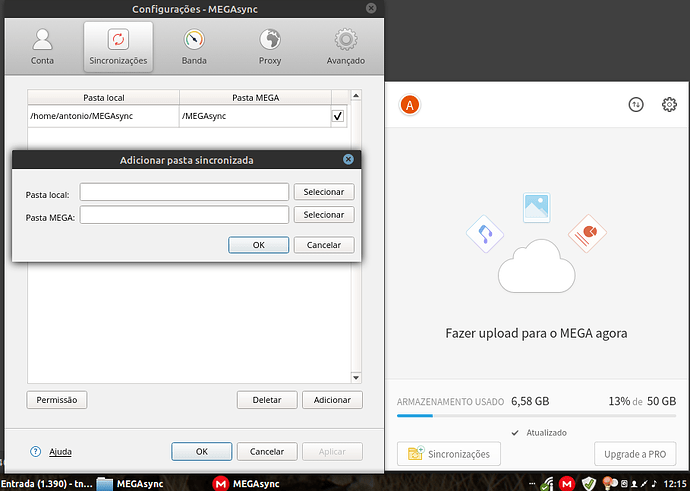Viewport: 690px width, 491px height.
Task: Click the orange A account avatar
Action: click(410, 105)
